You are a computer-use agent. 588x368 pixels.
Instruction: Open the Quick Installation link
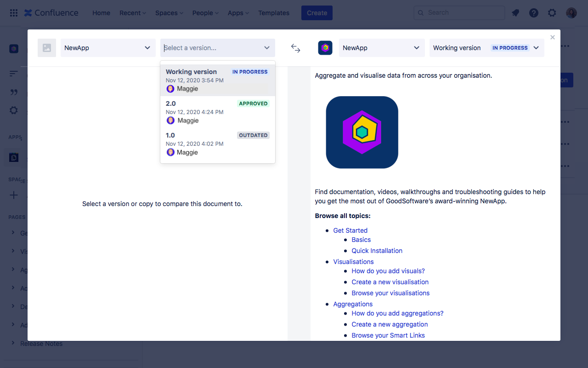pos(377,251)
